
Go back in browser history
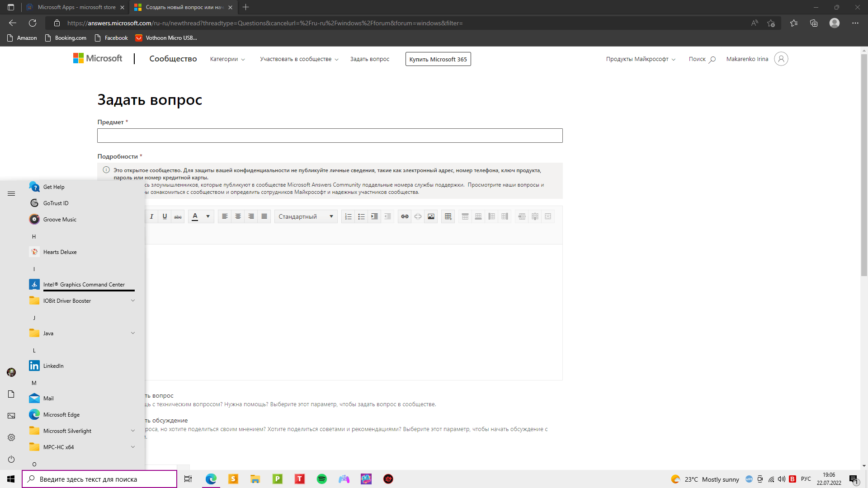(x=13, y=23)
